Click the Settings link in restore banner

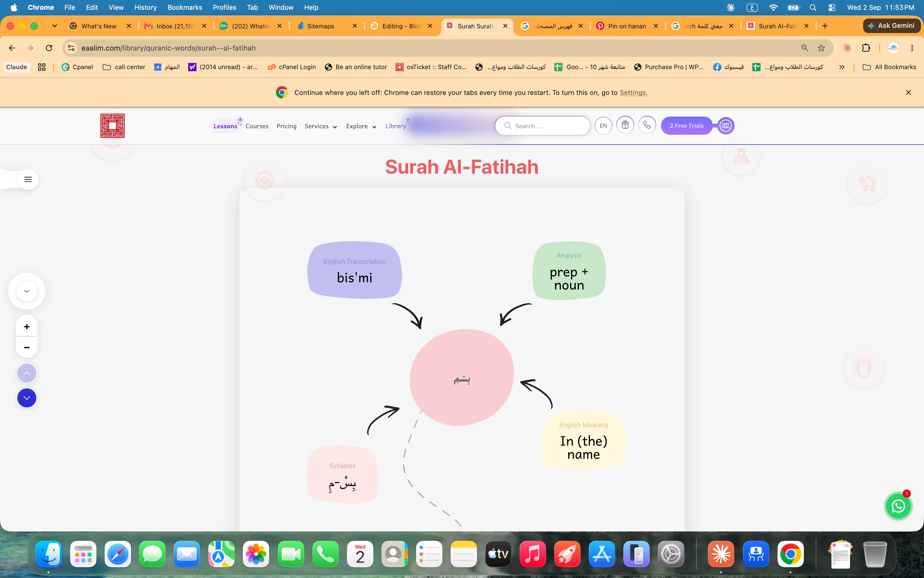click(x=633, y=93)
